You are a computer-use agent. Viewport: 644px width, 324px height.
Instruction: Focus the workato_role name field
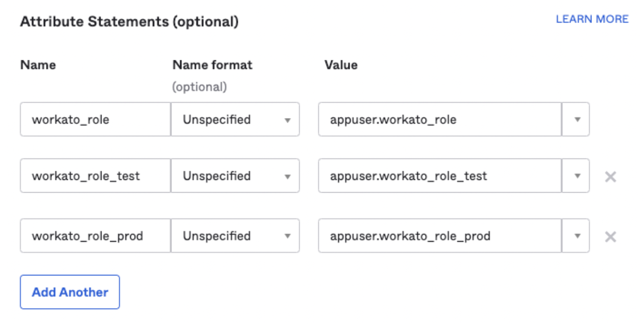[x=95, y=120]
